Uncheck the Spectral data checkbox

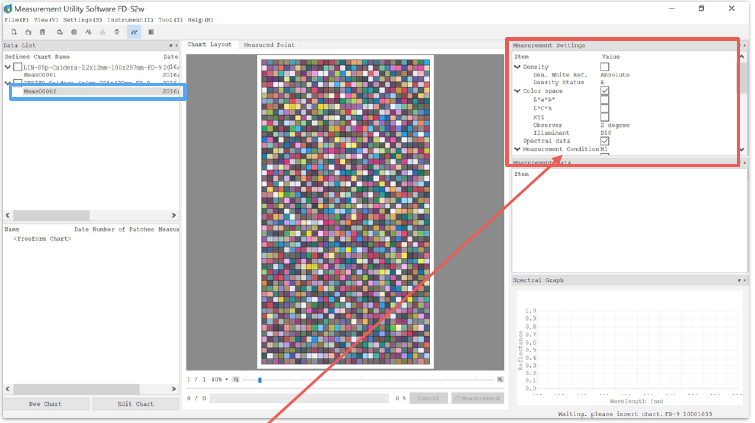point(604,141)
